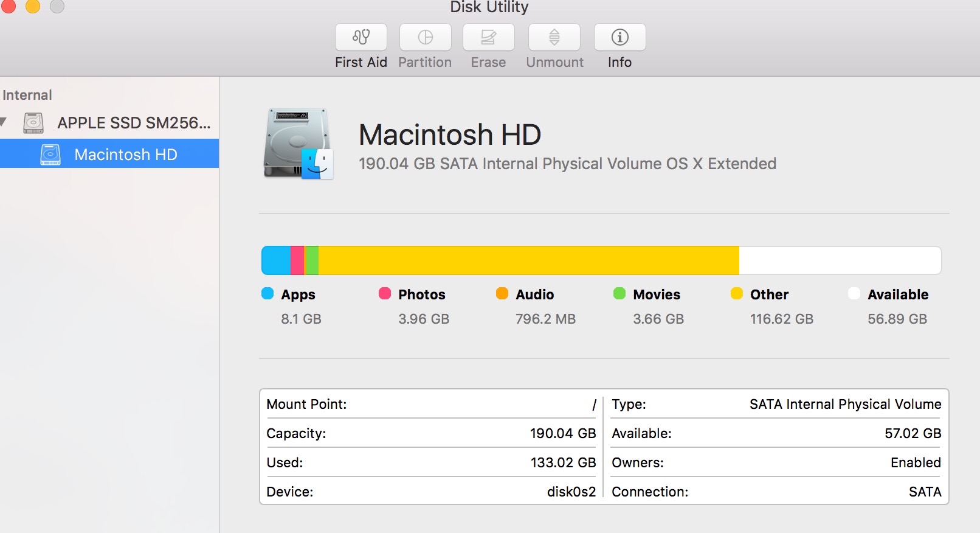The image size is (980, 533).
Task: Click the Photos legend label
Action: click(422, 294)
